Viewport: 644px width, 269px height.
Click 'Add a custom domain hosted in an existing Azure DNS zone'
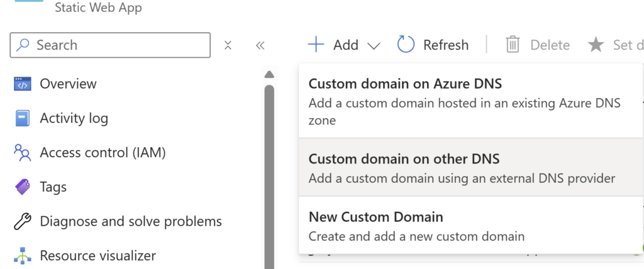click(465, 111)
